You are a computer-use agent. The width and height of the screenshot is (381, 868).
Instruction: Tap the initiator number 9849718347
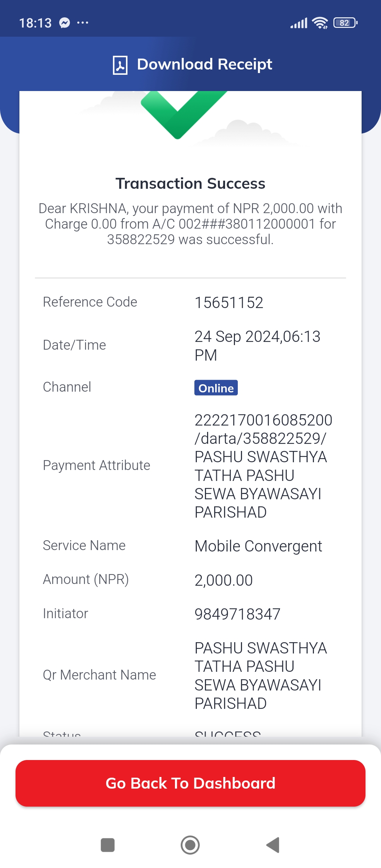[x=237, y=614]
